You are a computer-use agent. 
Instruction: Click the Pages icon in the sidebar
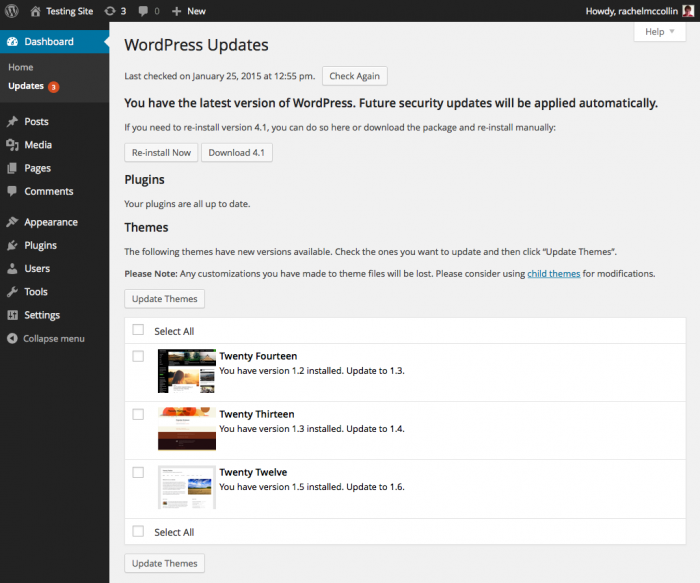[x=12, y=168]
